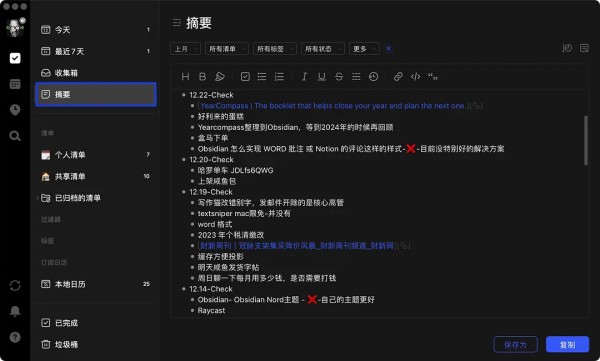Click the 上架咸鱼包 entry
600x361 pixels.
pyautogui.click(x=217, y=181)
